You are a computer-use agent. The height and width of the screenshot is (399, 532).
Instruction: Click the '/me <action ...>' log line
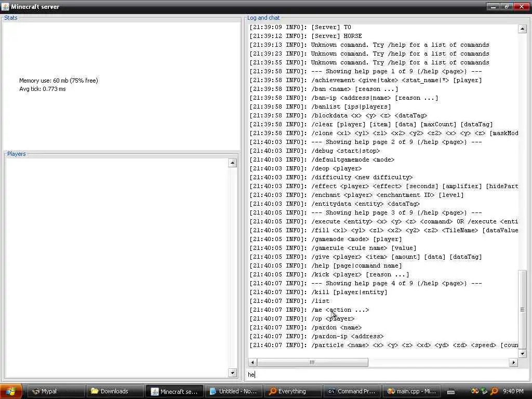(310, 310)
